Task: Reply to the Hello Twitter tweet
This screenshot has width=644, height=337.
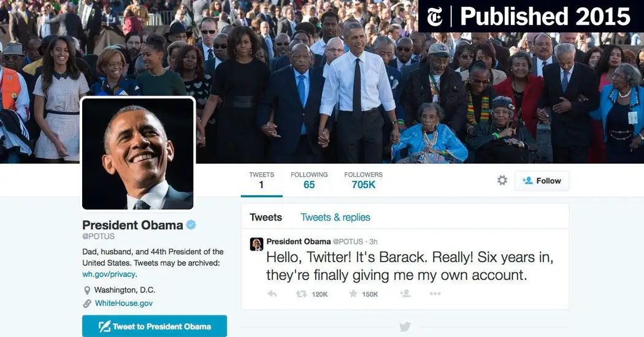Action: click(x=272, y=294)
